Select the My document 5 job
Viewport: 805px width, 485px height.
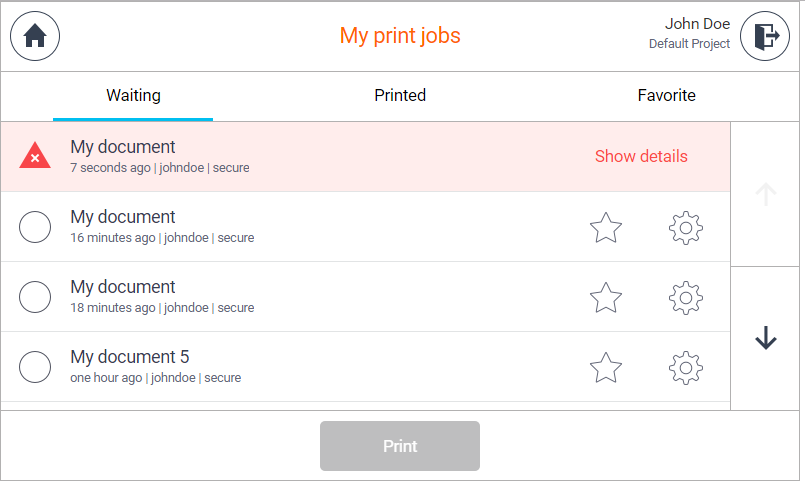35,368
